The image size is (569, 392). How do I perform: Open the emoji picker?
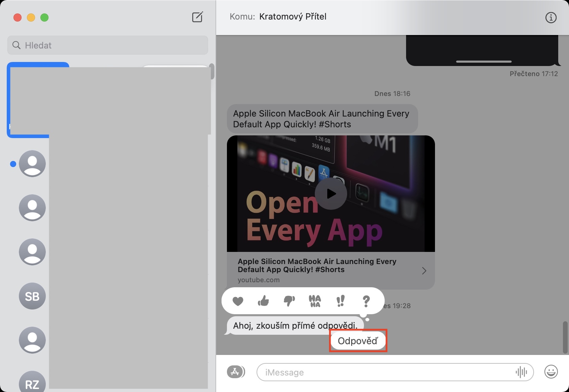pyautogui.click(x=551, y=372)
